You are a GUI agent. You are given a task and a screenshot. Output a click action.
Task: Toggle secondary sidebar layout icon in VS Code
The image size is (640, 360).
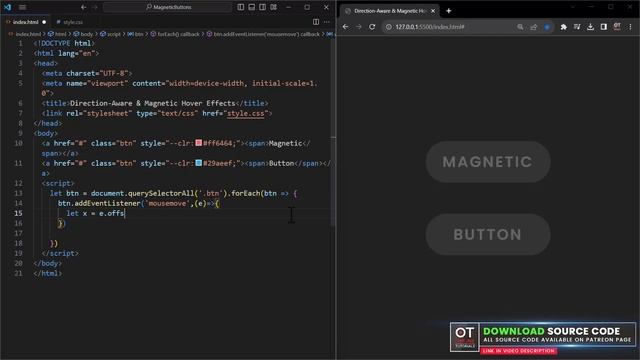click(x=262, y=7)
